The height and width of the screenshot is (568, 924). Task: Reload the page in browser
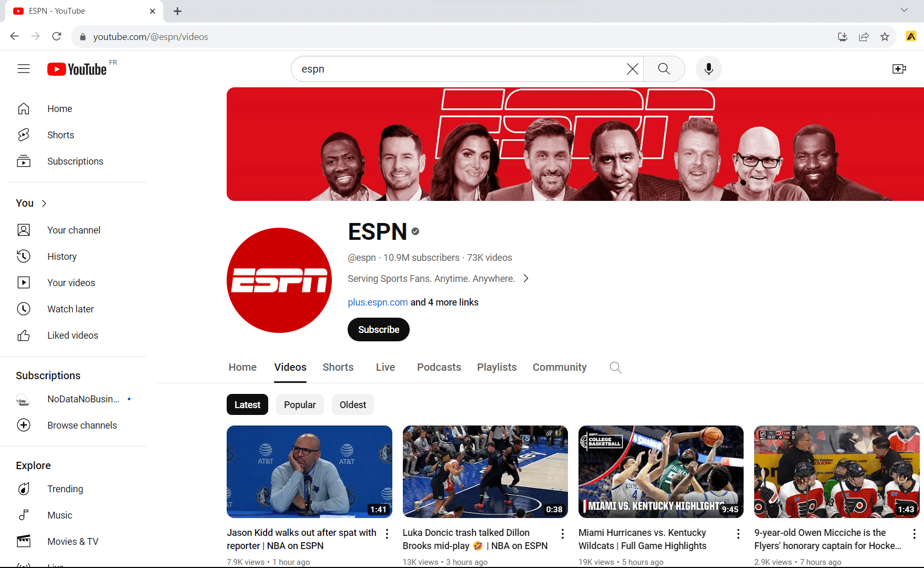(x=57, y=36)
